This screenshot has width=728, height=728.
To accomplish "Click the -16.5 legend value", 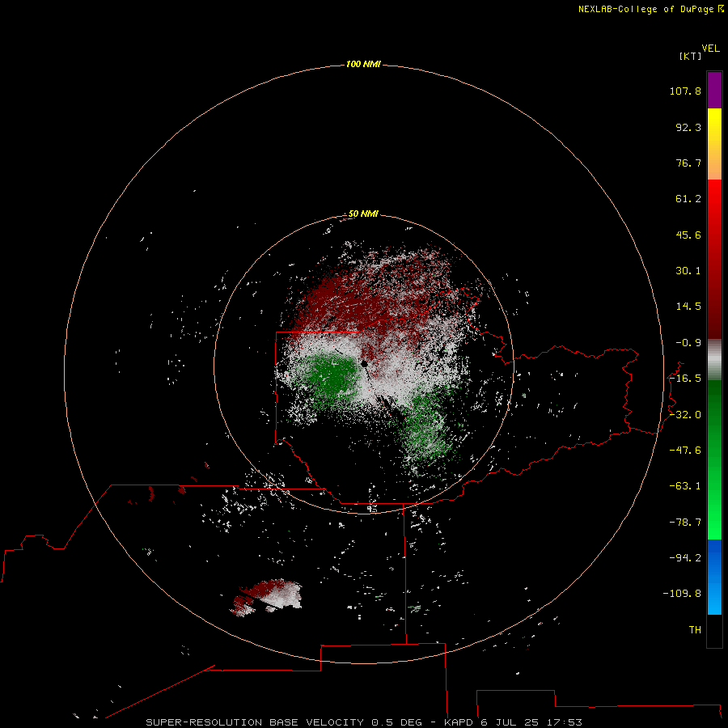I will [x=685, y=379].
